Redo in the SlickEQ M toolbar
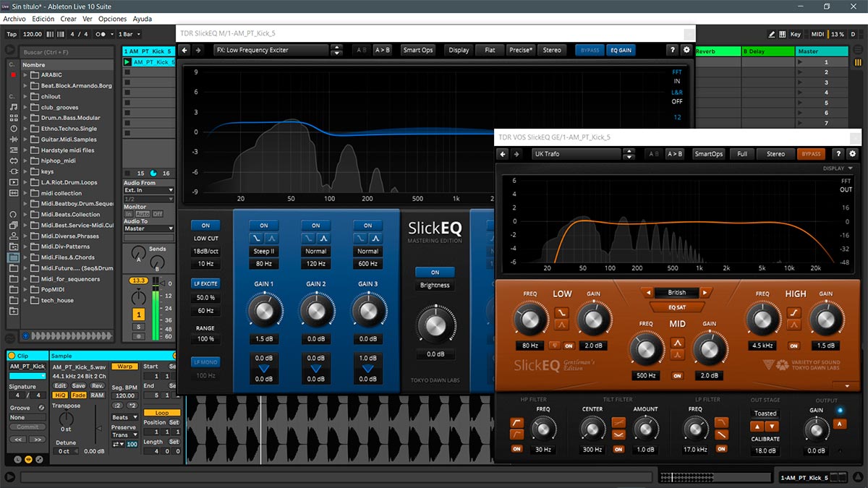The height and width of the screenshot is (488, 868). point(198,50)
